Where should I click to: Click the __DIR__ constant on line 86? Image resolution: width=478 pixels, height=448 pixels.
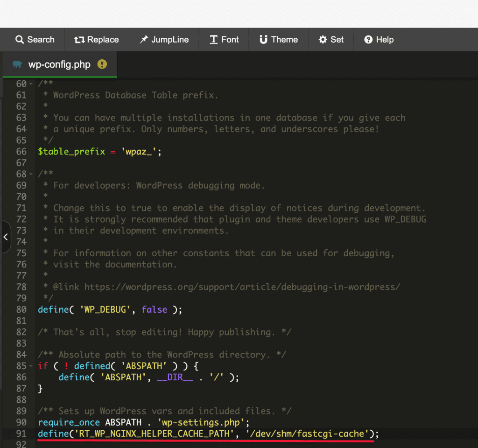tap(175, 377)
